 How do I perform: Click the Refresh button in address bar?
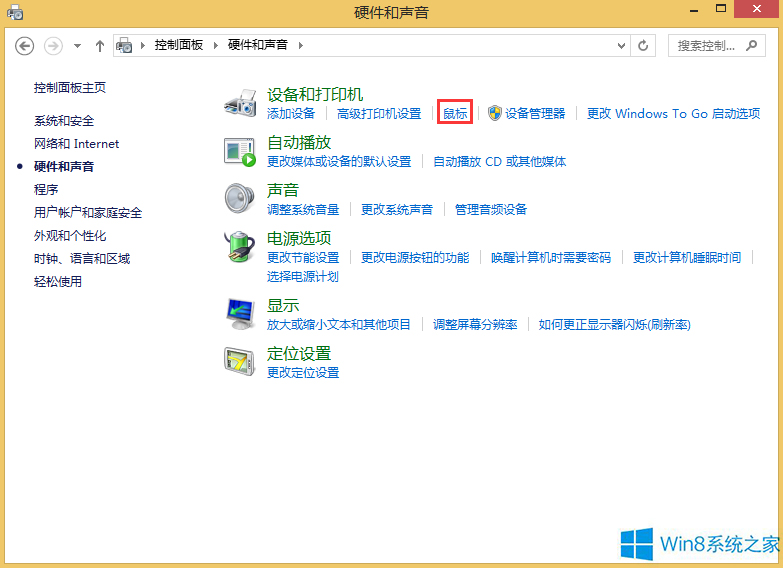(643, 46)
